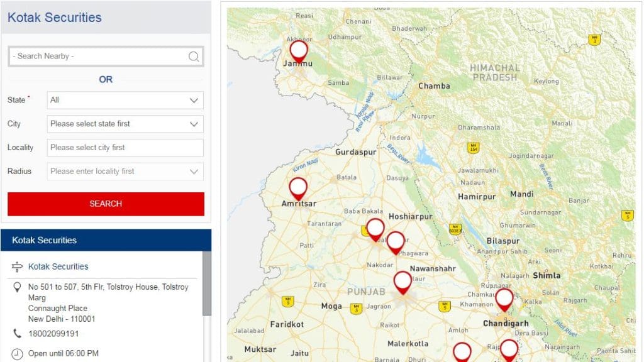Click the Locality input field
The image size is (644, 362).
point(125,148)
